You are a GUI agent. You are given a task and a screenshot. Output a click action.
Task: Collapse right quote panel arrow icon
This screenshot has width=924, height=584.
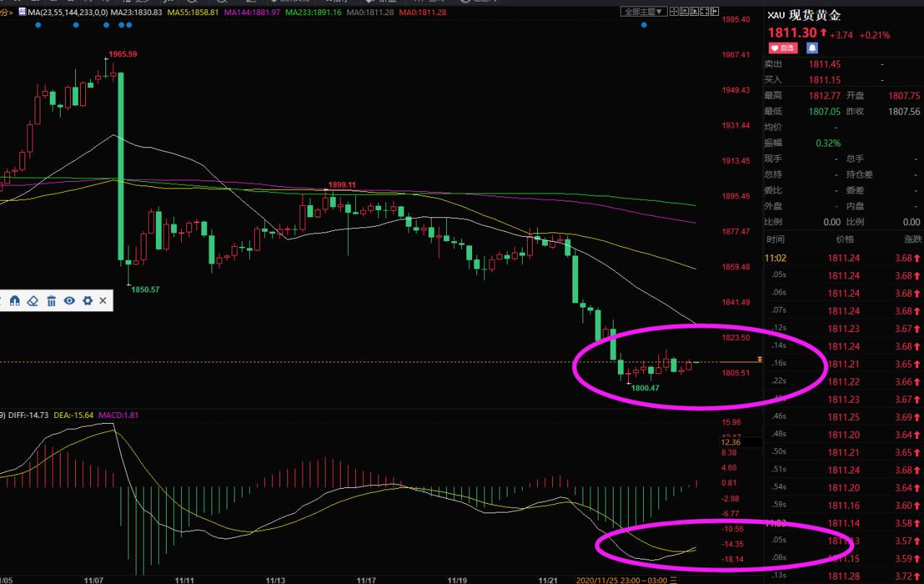(x=714, y=12)
